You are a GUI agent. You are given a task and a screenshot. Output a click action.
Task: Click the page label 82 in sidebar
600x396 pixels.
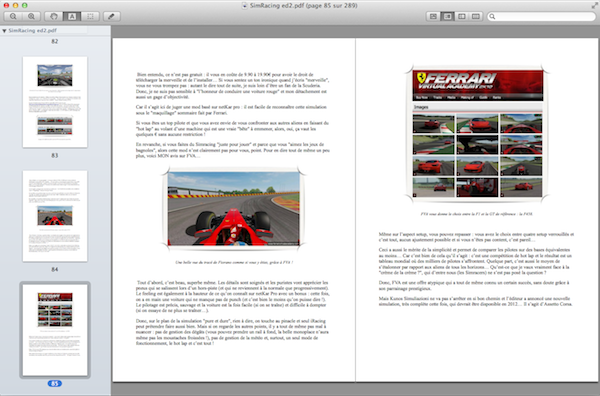[55, 41]
